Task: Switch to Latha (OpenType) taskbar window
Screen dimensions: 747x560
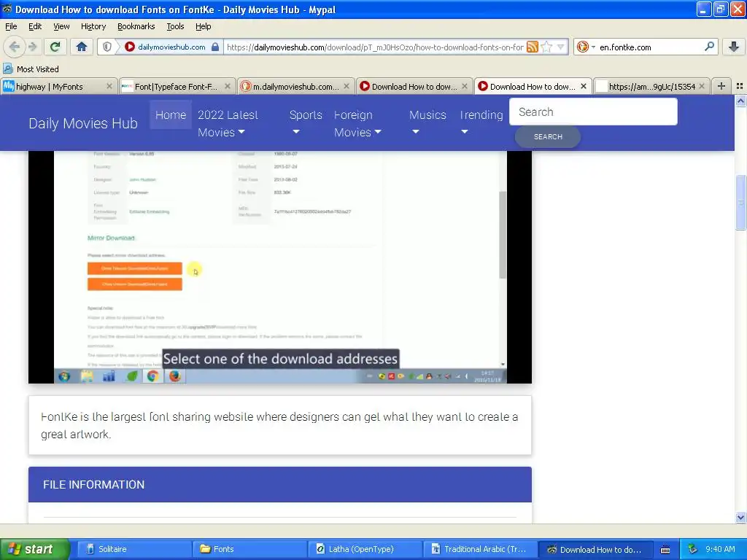Action: 365,549
